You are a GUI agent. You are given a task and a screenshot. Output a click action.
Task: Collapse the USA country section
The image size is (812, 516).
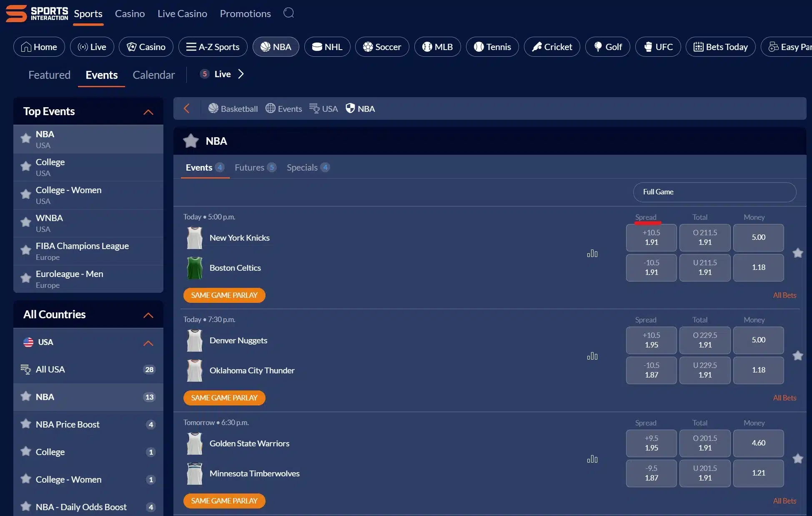(x=148, y=343)
